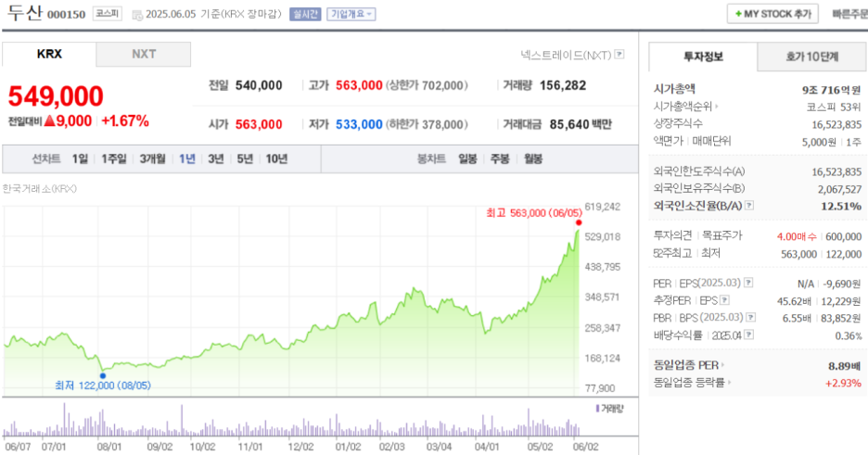Click the 고가 value 563,000
The height and width of the screenshot is (455, 868).
point(359,85)
